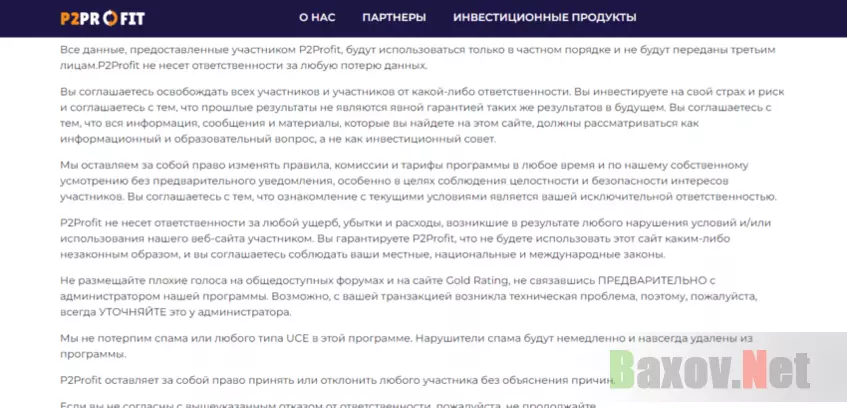Click paragraph starting 'Мы не потерпим спама'
This screenshot has height=408, width=847.
click(406, 347)
